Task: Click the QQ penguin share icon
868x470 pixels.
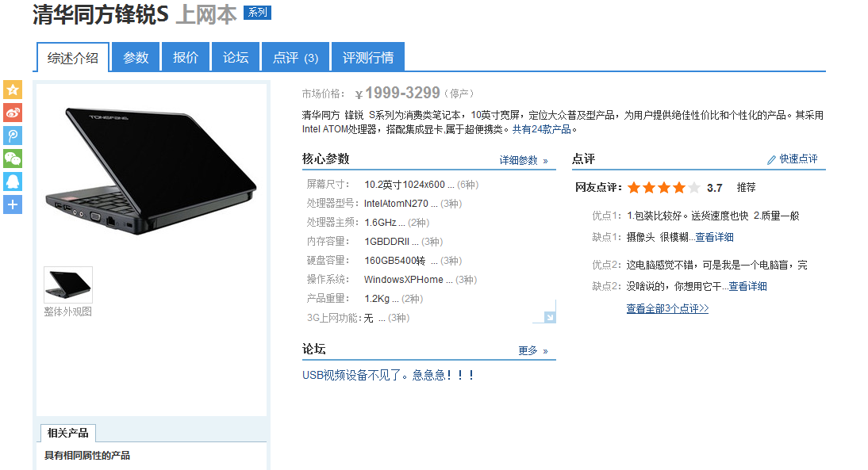Action: (13, 182)
